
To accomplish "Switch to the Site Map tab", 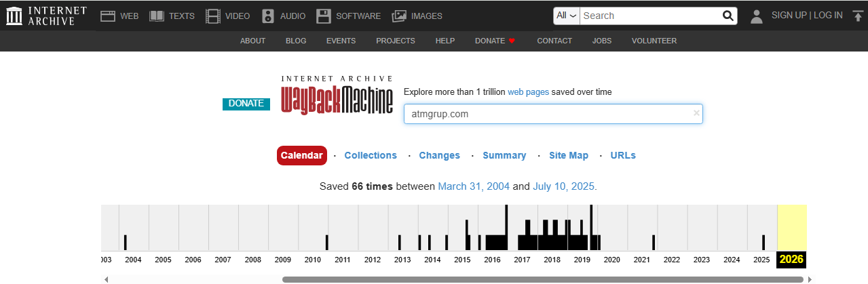I will tap(569, 155).
